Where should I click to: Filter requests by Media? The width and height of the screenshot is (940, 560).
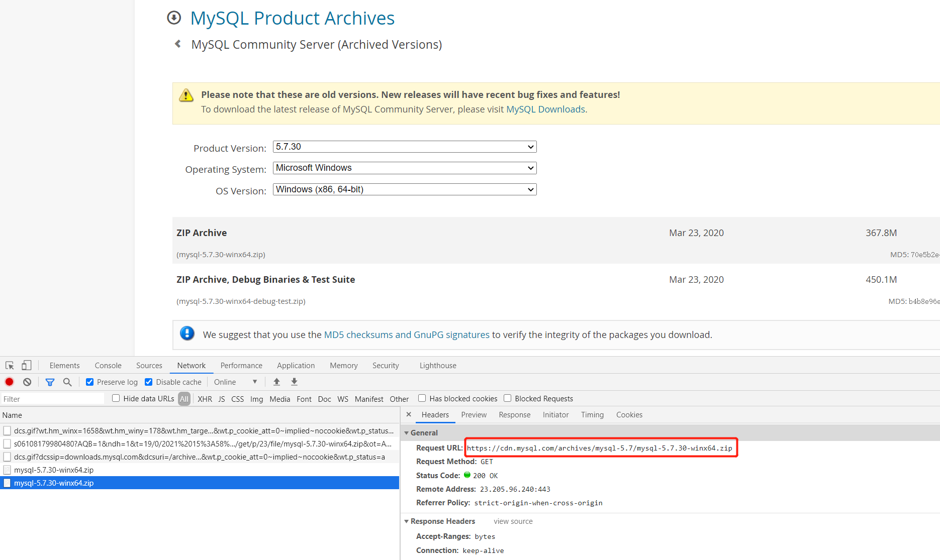click(280, 399)
